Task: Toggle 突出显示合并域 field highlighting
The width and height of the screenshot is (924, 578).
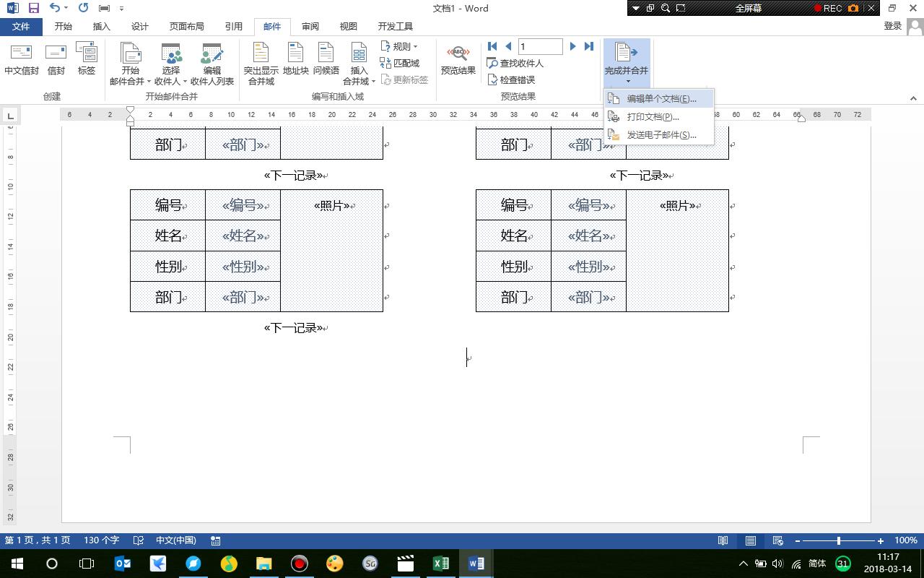Action: 261,61
